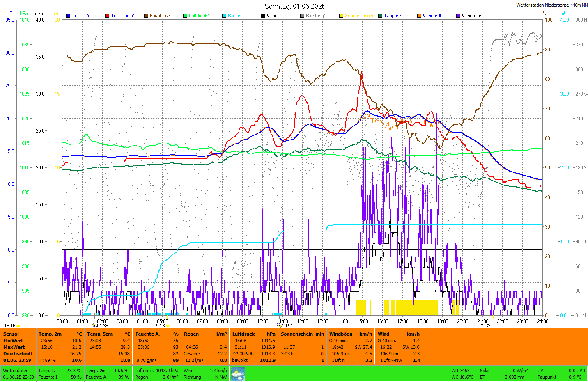
Task: Click the cyan Regen legend square
Action: [x=224, y=16]
